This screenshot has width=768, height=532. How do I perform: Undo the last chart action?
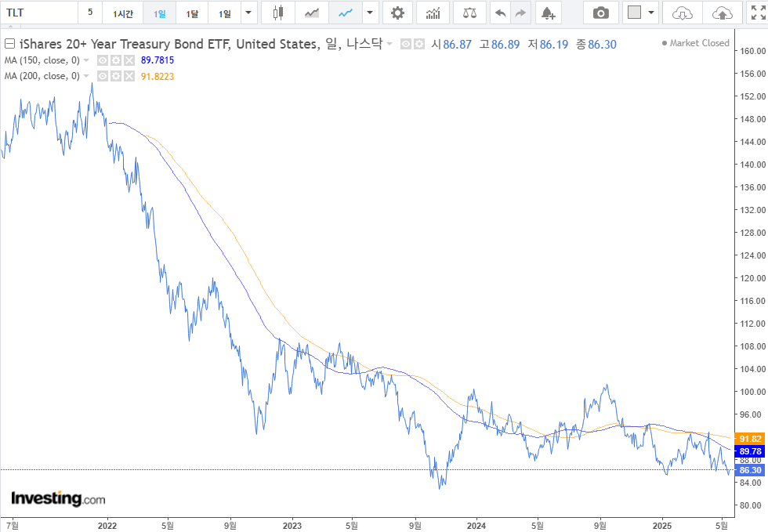500,13
